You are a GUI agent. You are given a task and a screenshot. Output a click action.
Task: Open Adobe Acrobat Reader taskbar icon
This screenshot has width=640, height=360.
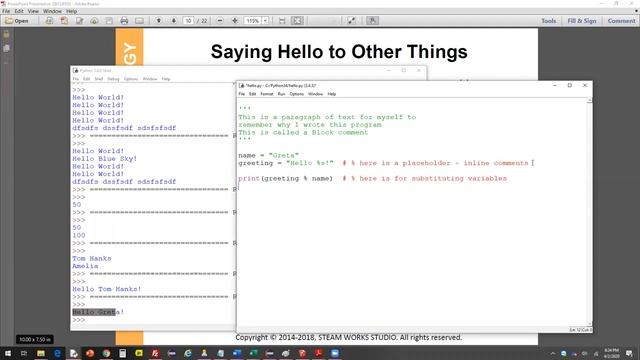pos(318,353)
